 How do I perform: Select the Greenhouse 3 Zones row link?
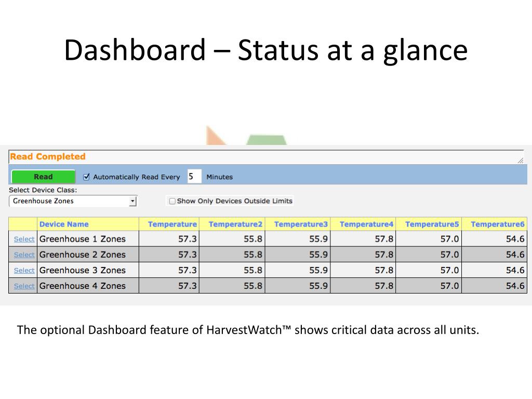point(24,270)
